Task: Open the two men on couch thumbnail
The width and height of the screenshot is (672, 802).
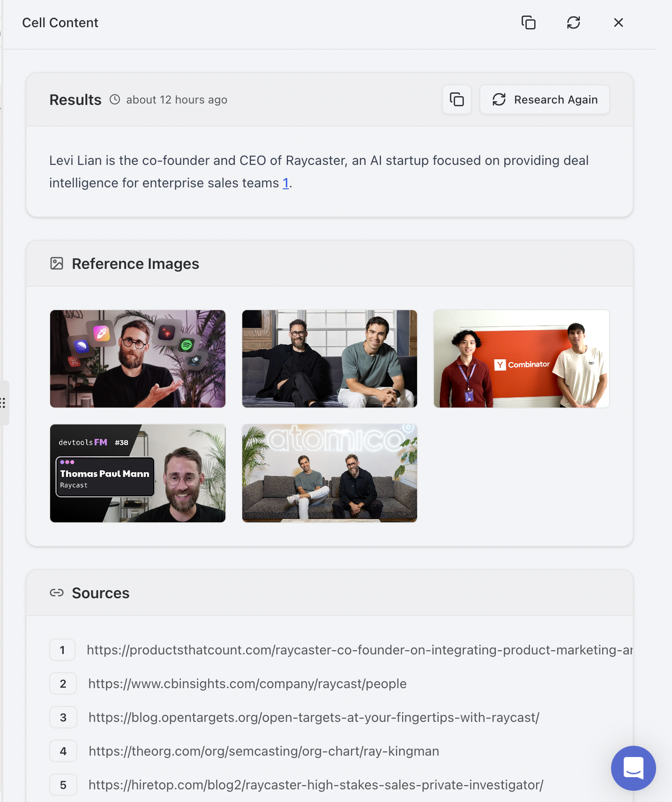Action: point(329,359)
